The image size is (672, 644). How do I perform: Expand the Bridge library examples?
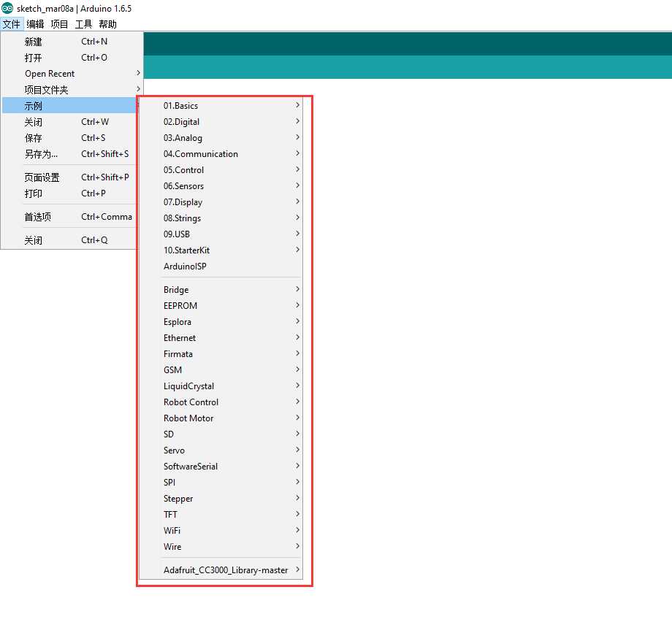(x=221, y=290)
